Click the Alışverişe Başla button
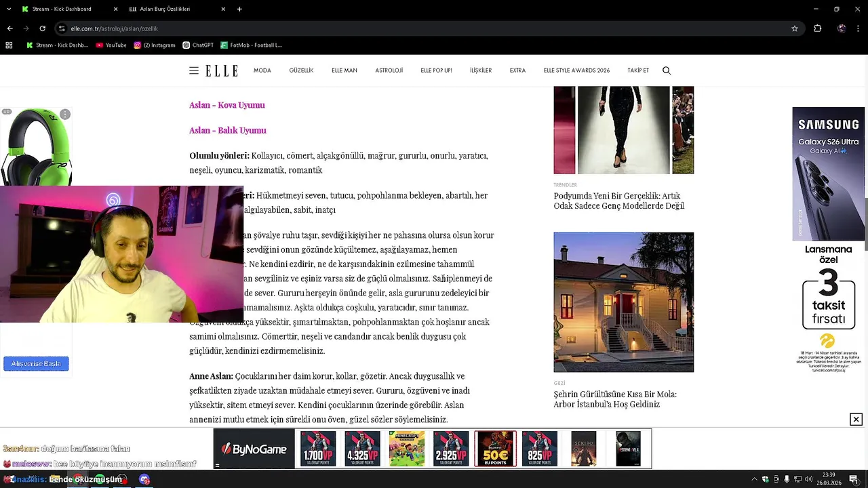 point(36,364)
